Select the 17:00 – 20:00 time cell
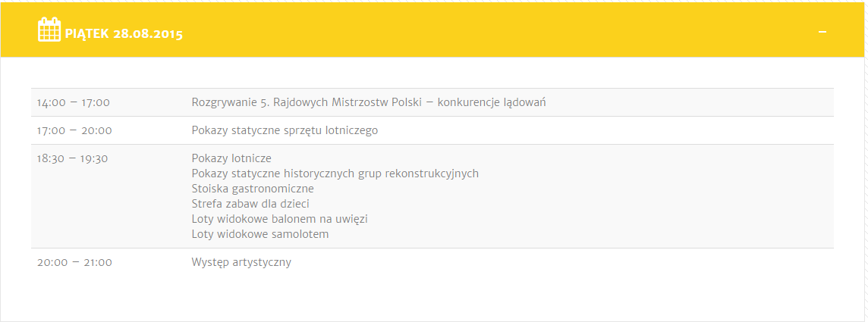 pyautogui.click(x=74, y=131)
